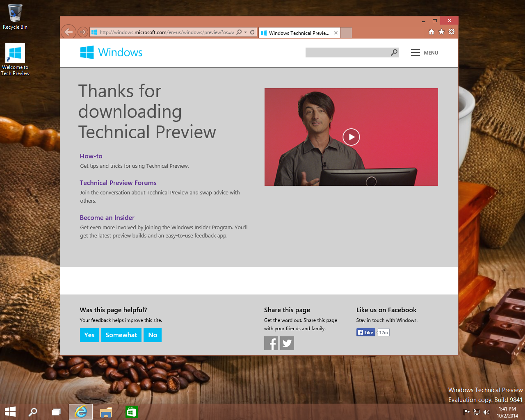Open Action Center flag tray icon
The width and height of the screenshot is (525, 420).
point(466,412)
